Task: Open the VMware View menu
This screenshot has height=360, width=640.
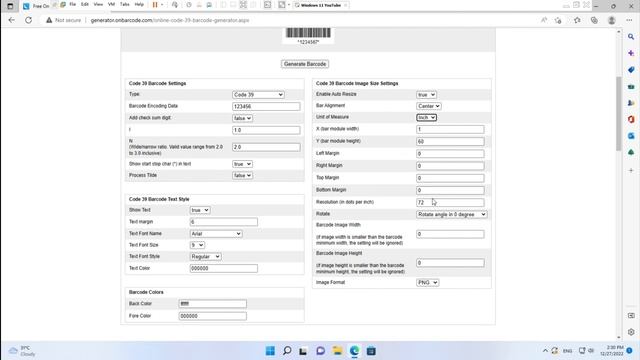Action: [98, 4]
